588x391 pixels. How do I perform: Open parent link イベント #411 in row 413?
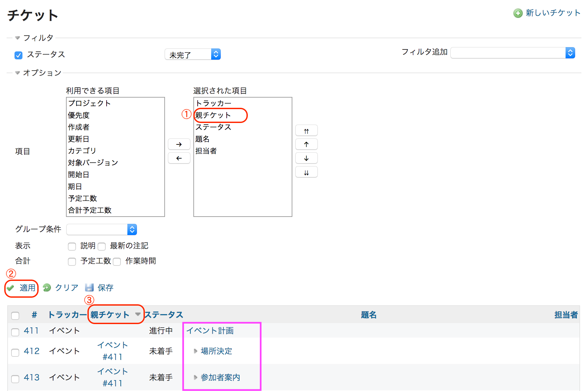(113, 377)
